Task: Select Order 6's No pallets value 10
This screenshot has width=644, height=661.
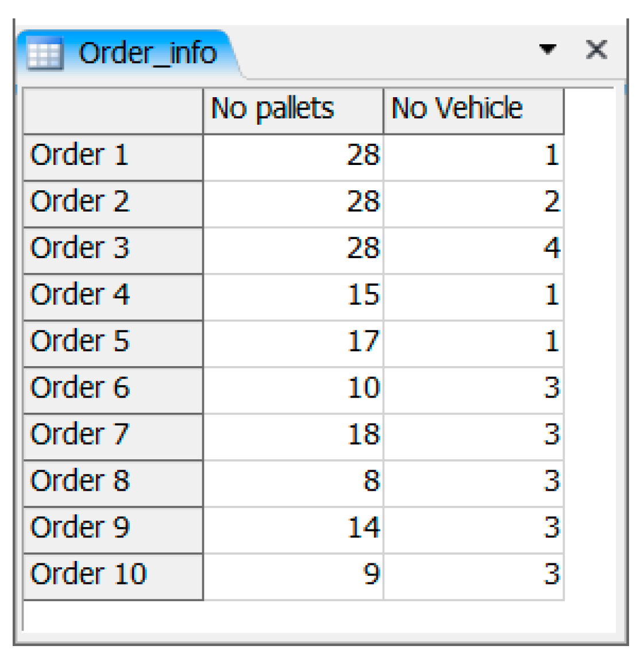Action: pyautogui.click(x=293, y=390)
